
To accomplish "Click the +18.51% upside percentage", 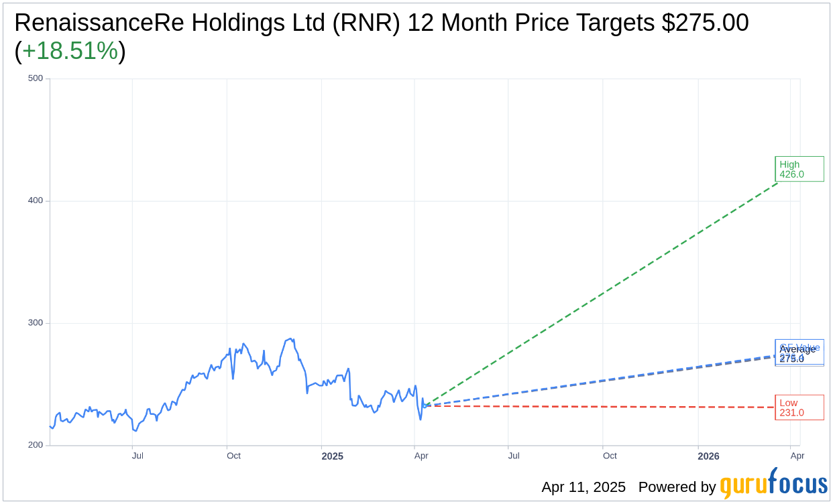I will (x=70, y=51).
